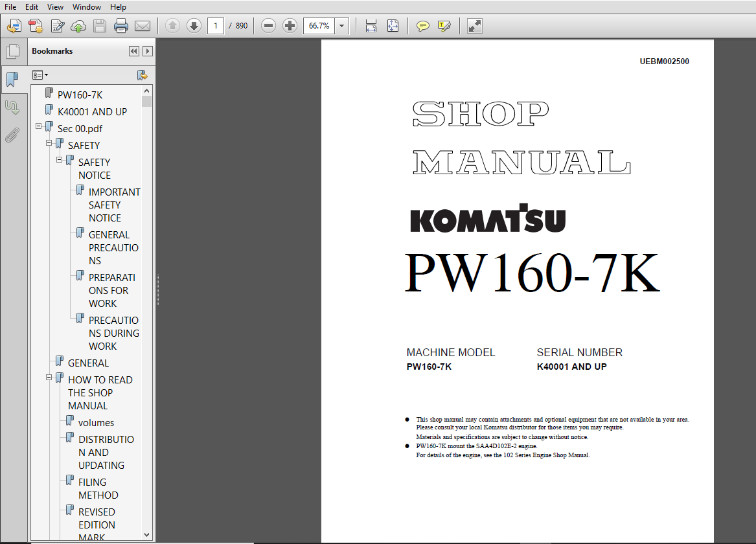Click the Edit/Sign document icon
756x544 pixels.
pyautogui.click(x=58, y=25)
